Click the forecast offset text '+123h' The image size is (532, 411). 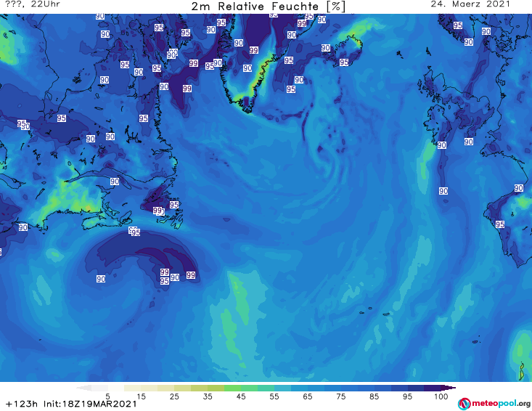click(x=22, y=404)
